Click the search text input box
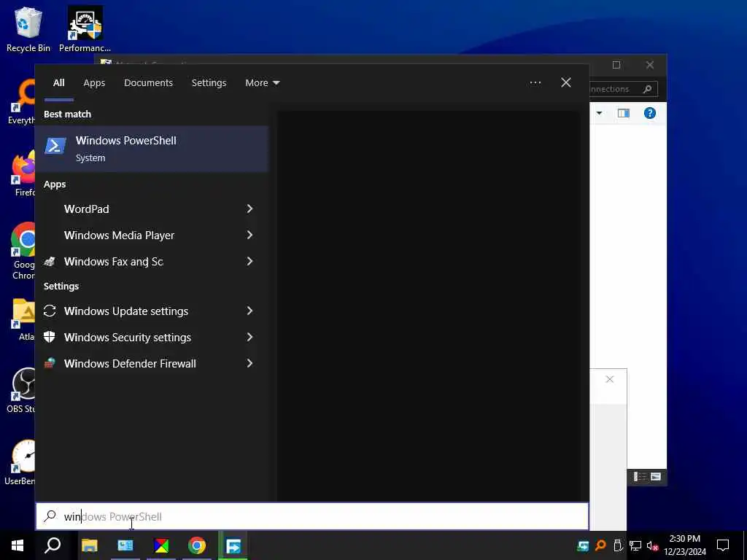This screenshot has width=747, height=560. click(x=312, y=516)
